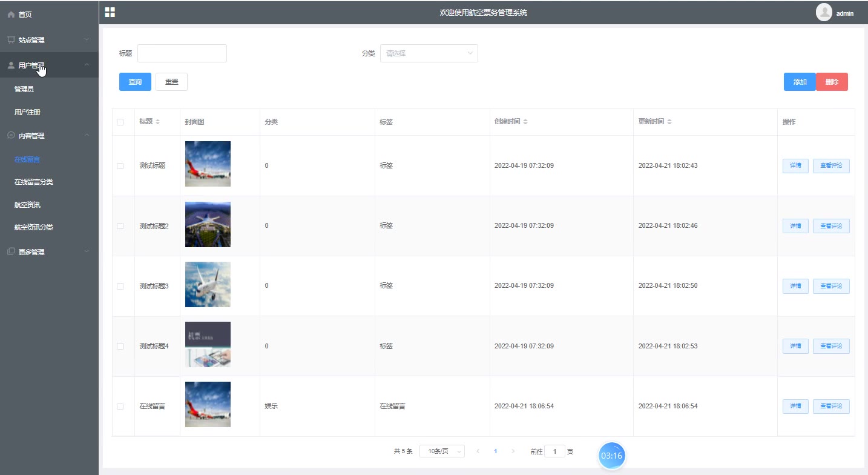Check the row checkbox for 测试标题2
Screen dimensions: 868x475
(x=120, y=226)
